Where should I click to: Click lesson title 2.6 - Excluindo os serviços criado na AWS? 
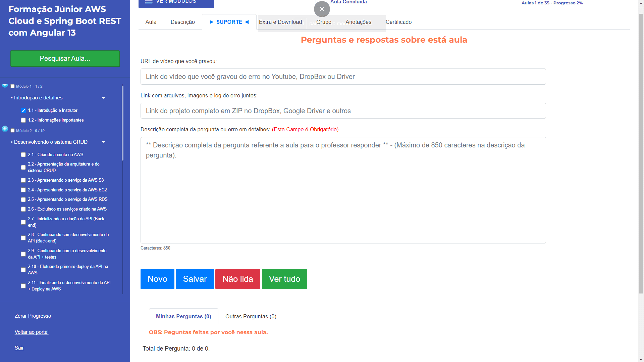pos(67,209)
